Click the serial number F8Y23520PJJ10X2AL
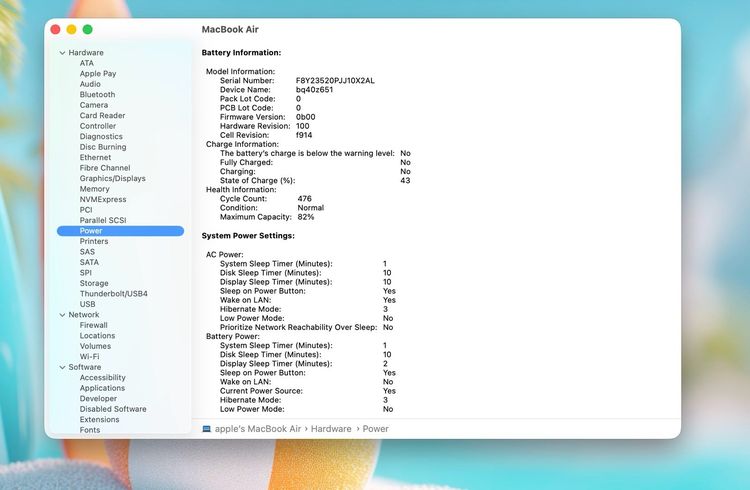This screenshot has width=750, height=490. (x=335, y=80)
